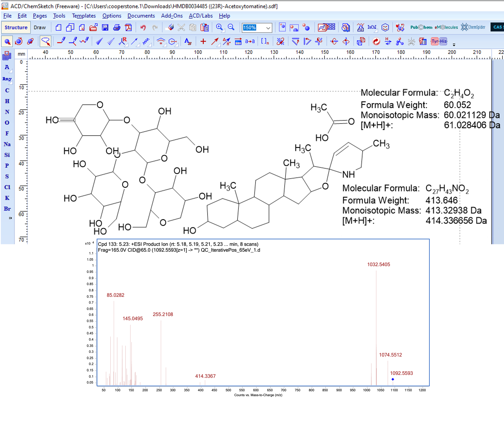Toggle the Select/Move tool
The width and height of the screenshot is (504, 434).
coord(7,41)
